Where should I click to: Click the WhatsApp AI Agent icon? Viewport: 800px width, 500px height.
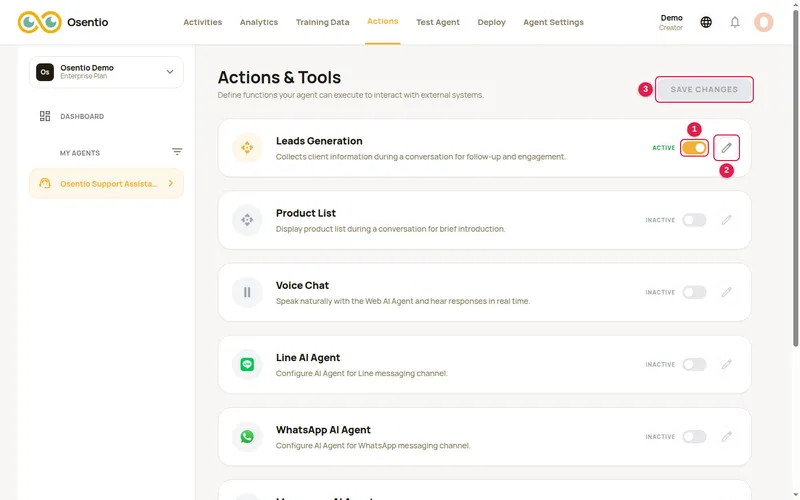pyautogui.click(x=247, y=437)
